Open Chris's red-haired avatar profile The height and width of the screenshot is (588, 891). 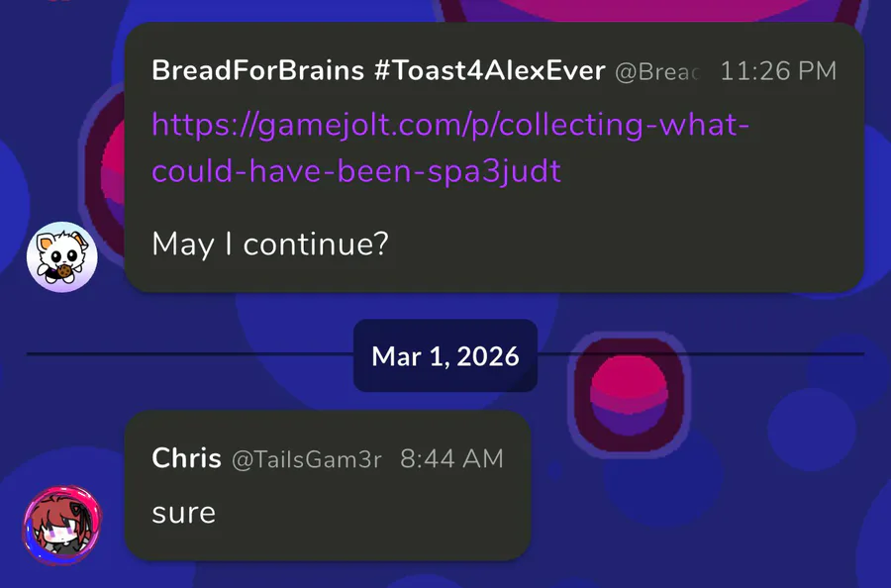[x=61, y=525]
